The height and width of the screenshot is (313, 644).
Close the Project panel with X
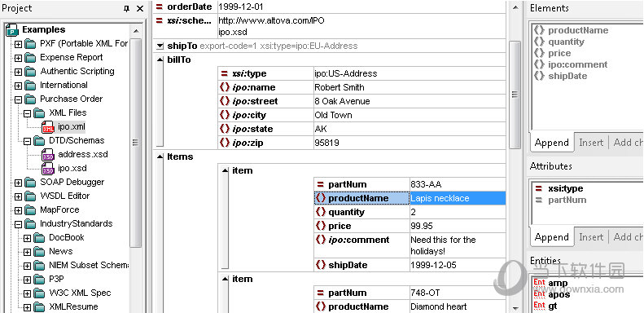(x=140, y=9)
